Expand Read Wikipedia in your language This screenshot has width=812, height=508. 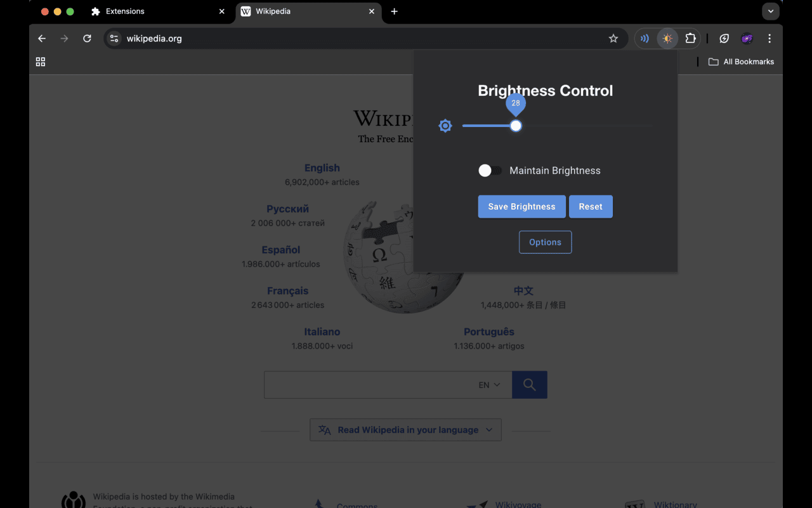[405, 429]
